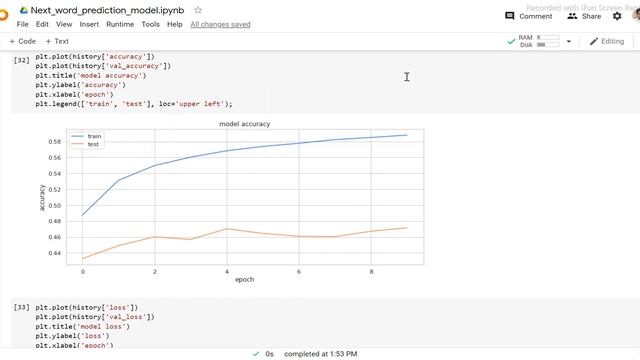Click the Colab logo

4,16
